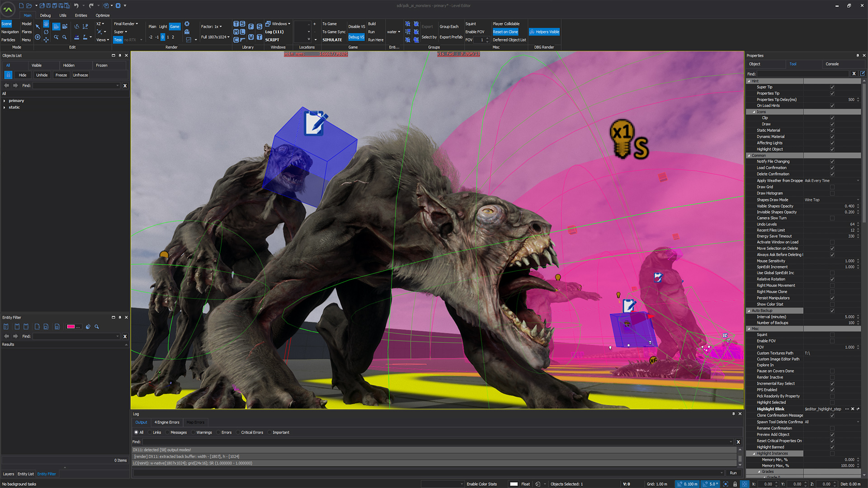Toggle the Super Tip checkbox

coord(832,87)
